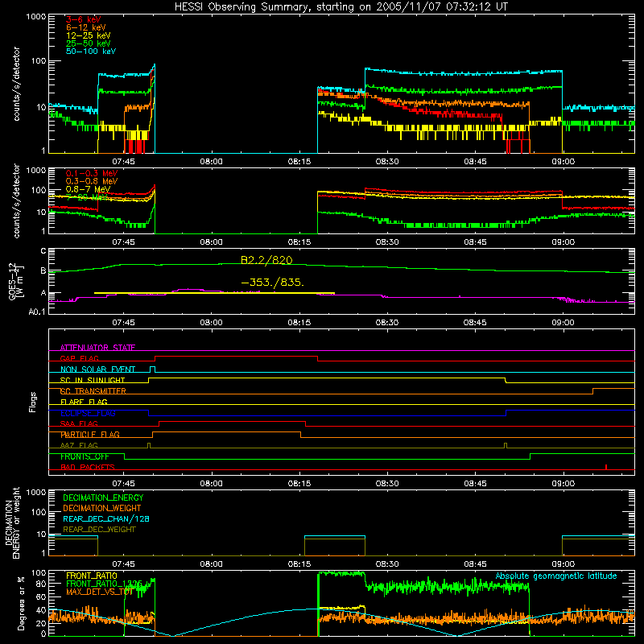
Task: Click the yellow FRONT_RATIO legend label
Action: click(x=92, y=576)
